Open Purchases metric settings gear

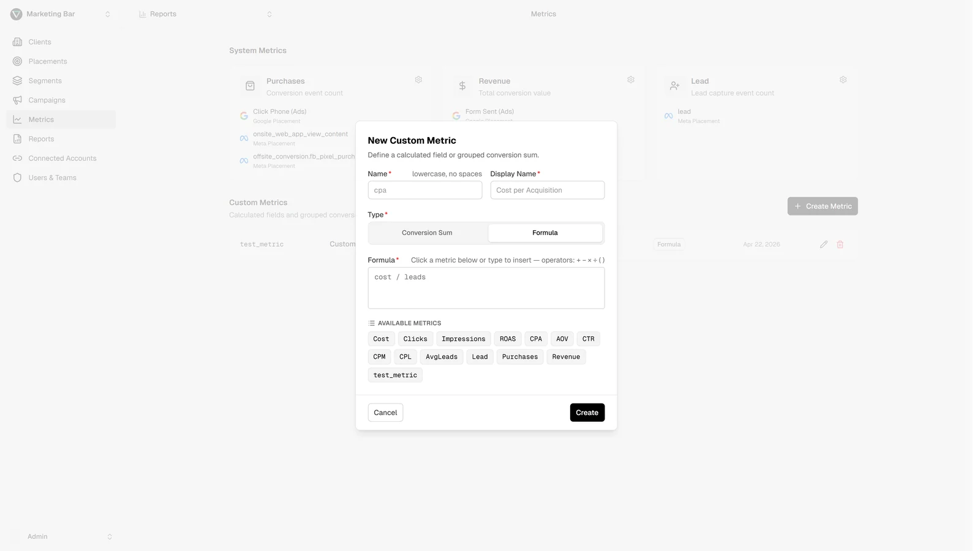(x=418, y=80)
